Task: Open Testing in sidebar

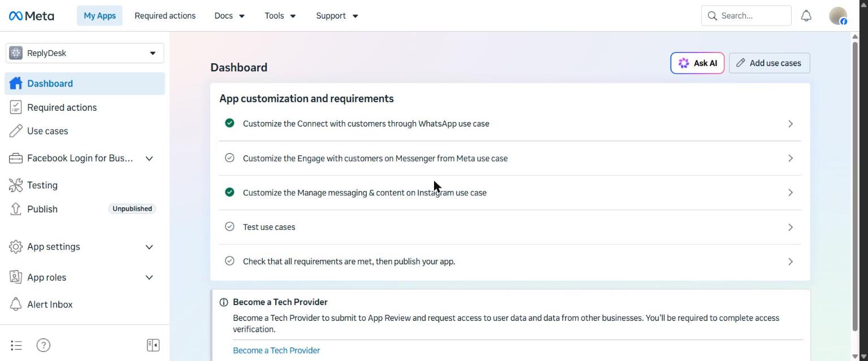Action: [85, 185]
